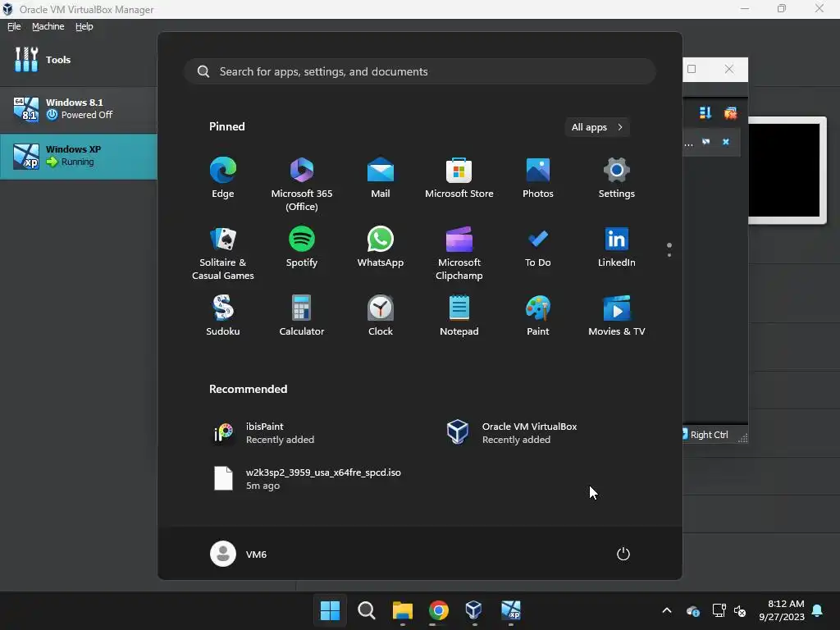
Task: Expand the All apps list
Action: 597,127
